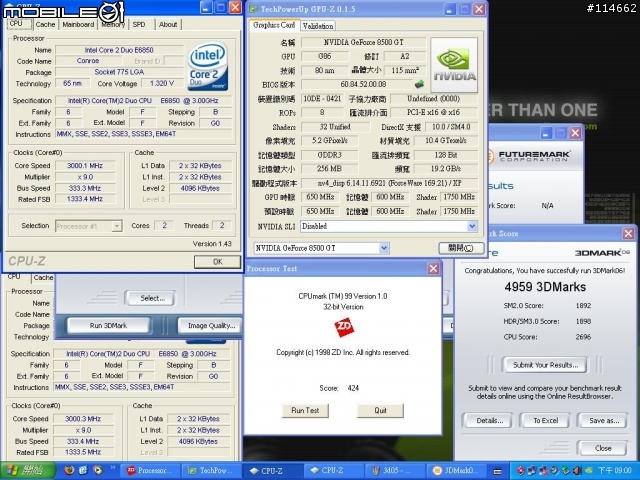Image resolution: width=640 pixels, height=480 pixels.
Task: Open the Windows Start menu
Action: [28, 471]
